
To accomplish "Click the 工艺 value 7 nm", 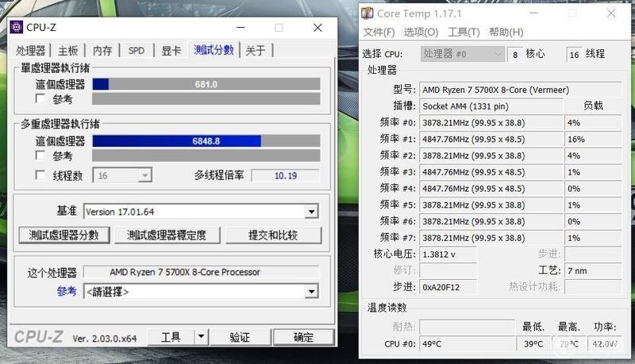I will (x=593, y=270).
